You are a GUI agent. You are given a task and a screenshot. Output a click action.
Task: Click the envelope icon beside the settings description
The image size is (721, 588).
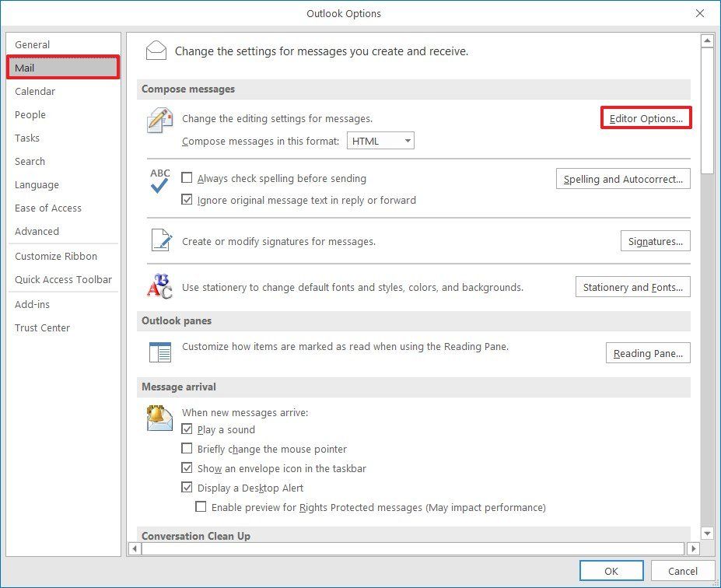[156, 50]
